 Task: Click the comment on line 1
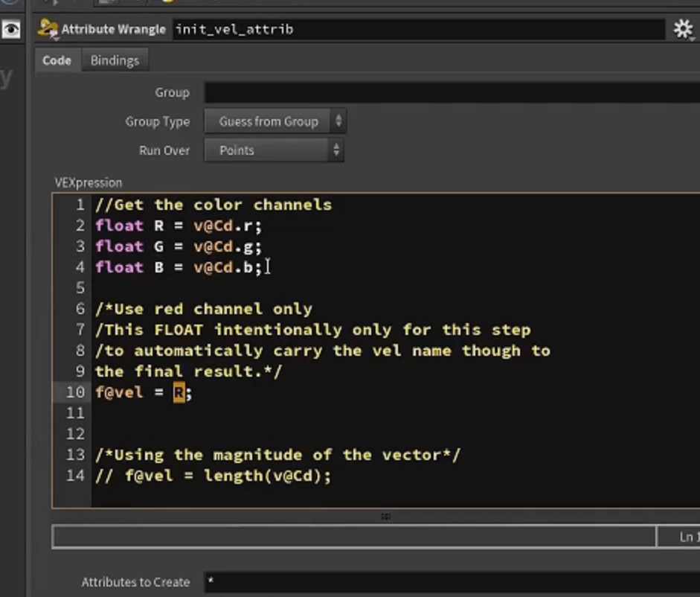213,205
